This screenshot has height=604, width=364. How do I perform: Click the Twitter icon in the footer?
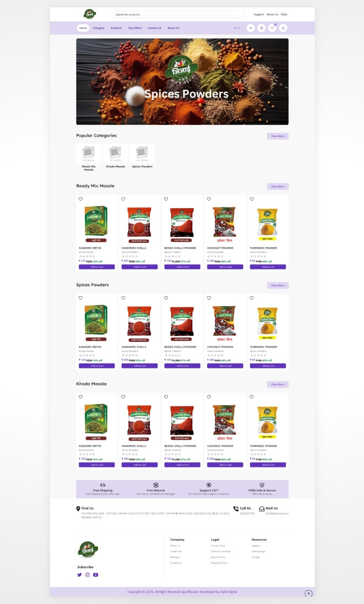click(80, 575)
